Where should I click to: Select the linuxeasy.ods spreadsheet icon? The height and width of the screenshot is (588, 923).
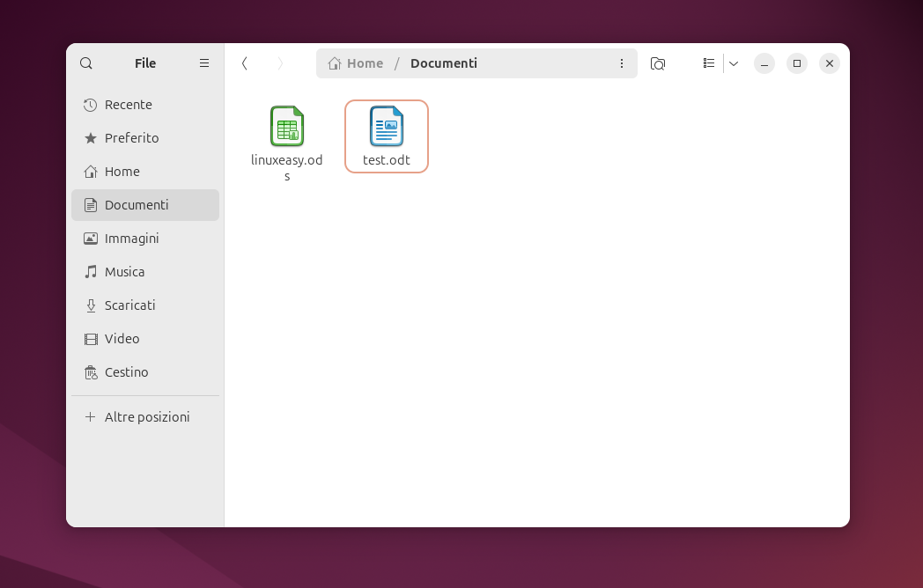tap(286, 126)
